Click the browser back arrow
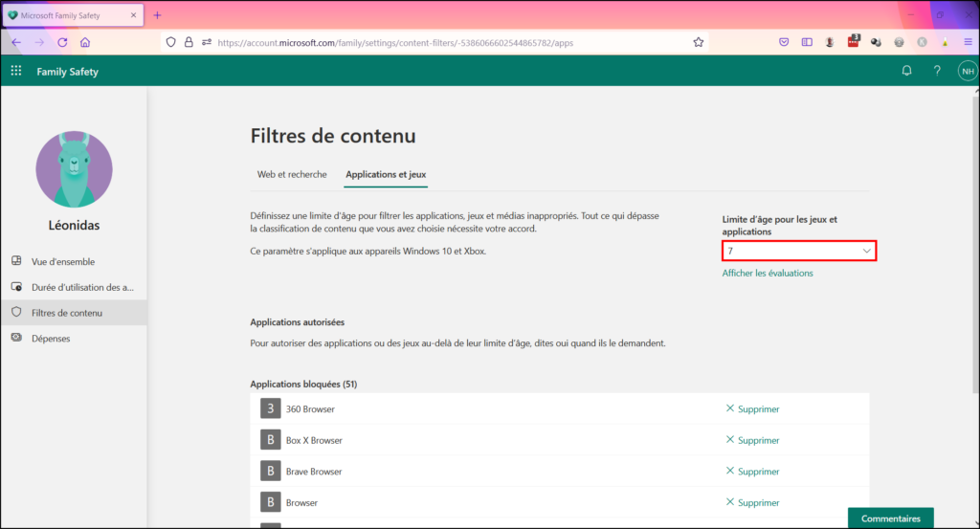 tap(16, 42)
